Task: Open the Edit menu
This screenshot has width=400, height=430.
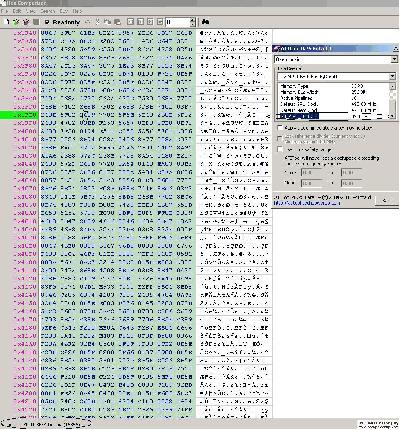Action: (16, 11)
